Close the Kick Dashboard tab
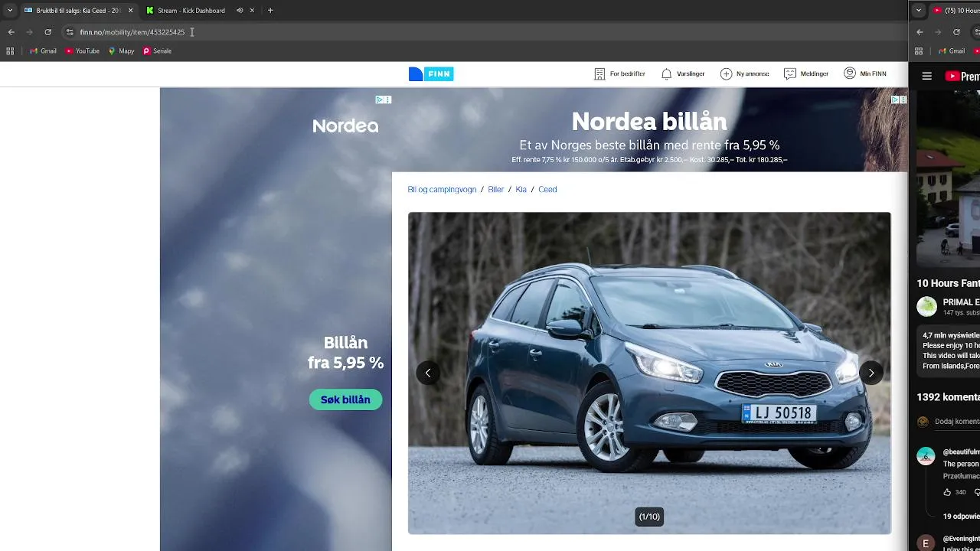Viewport: 980px width, 551px height. [x=252, y=11]
